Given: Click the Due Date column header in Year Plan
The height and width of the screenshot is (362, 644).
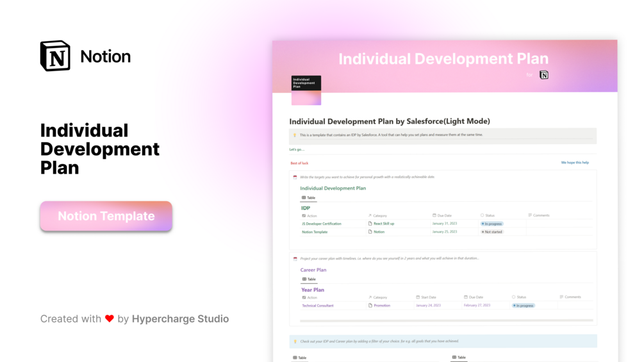Looking at the screenshot, I should [474, 297].
